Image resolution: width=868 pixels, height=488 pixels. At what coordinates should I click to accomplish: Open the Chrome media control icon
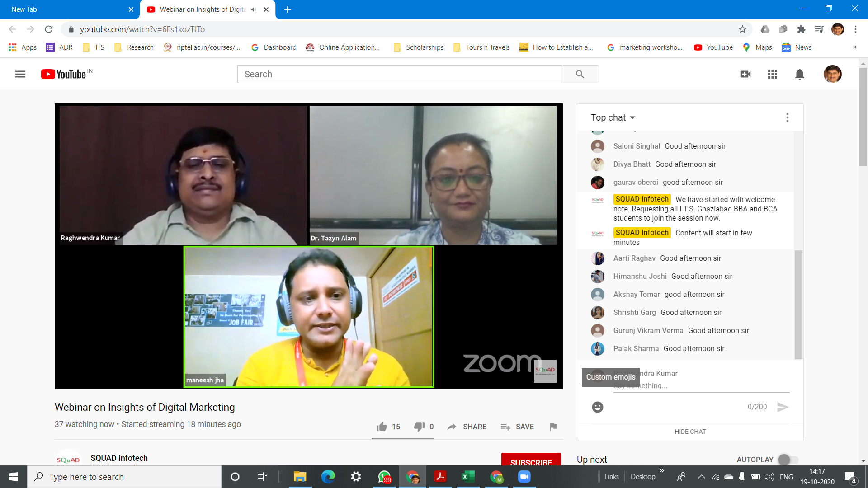(819, 29)
